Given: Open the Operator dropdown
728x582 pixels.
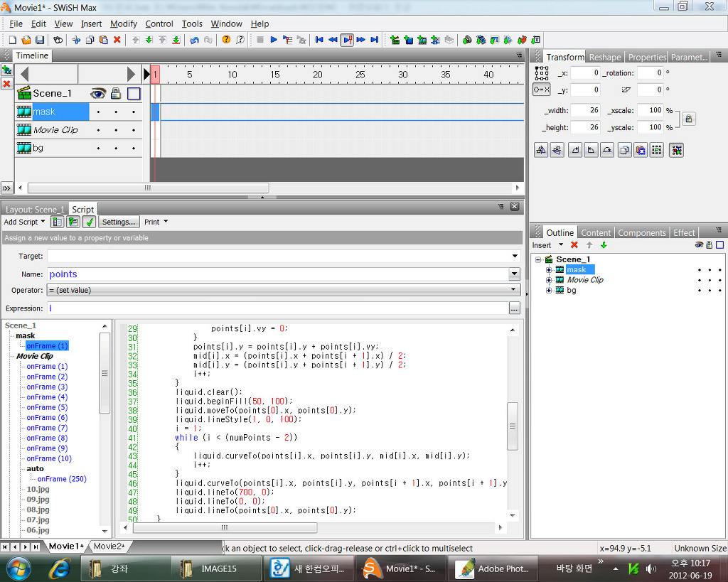Looking at the screenshot, I should coord(283,290).
